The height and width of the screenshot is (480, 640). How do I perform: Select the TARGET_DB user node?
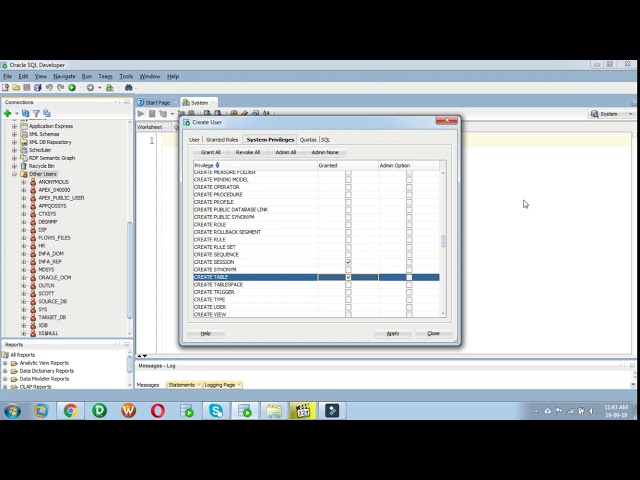point(52,317)
